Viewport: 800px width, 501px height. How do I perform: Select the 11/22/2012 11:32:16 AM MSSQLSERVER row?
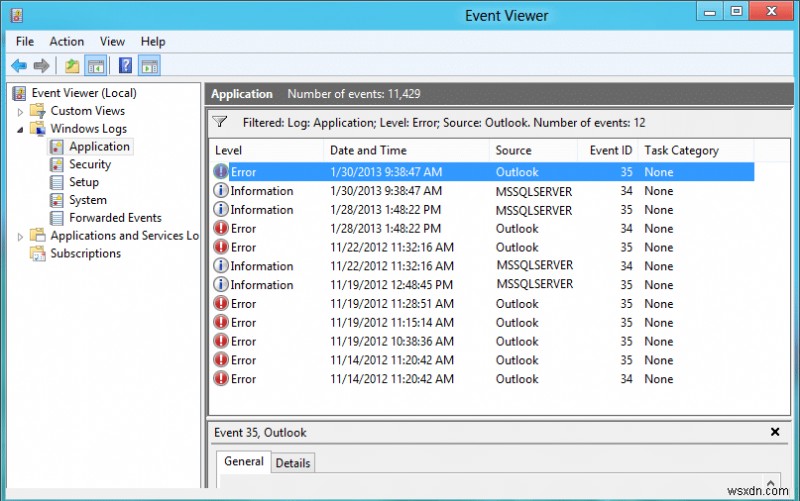click(x=483, y=266)
